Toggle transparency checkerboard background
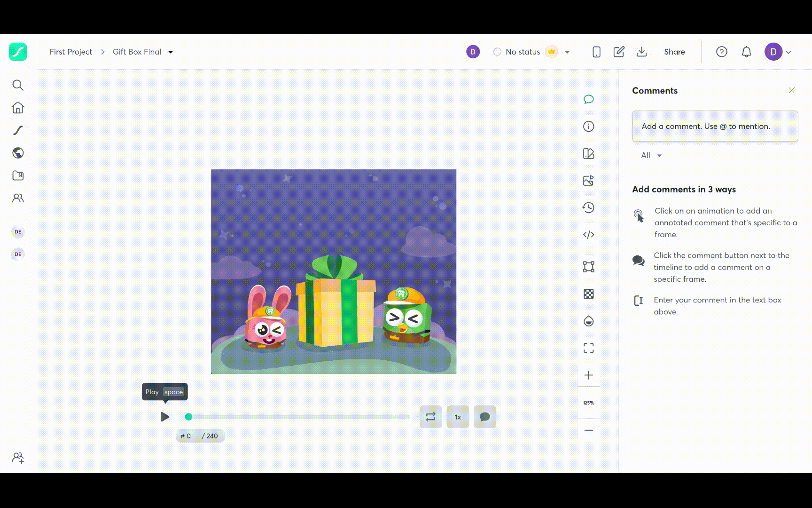This screenshot has height=508, width=812. (x=589, y=294)
